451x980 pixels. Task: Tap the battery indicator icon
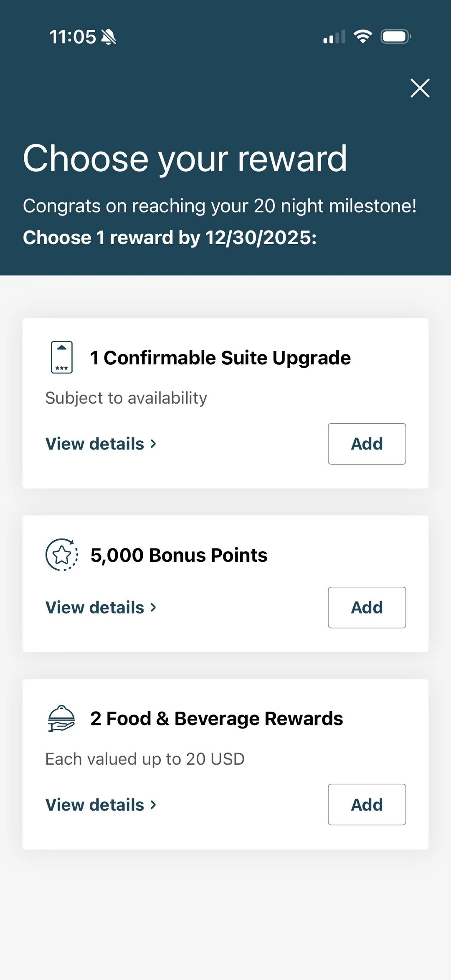pos(395,37)
